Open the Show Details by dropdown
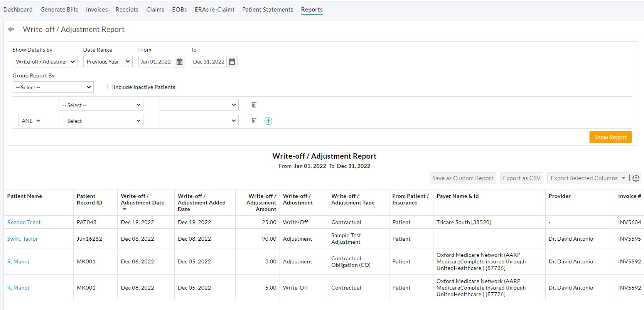 point(45,62)
